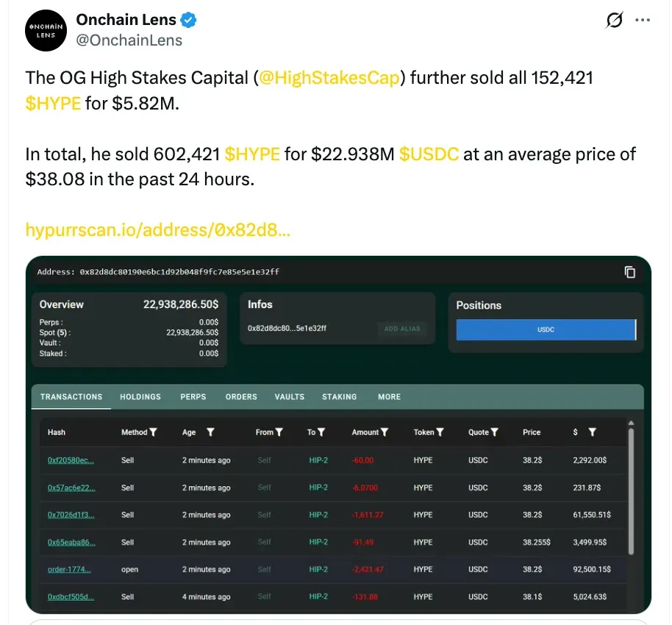672x625 pixels.
Task: Copy the wallet address using the copy icon
Action: (630, 272)
